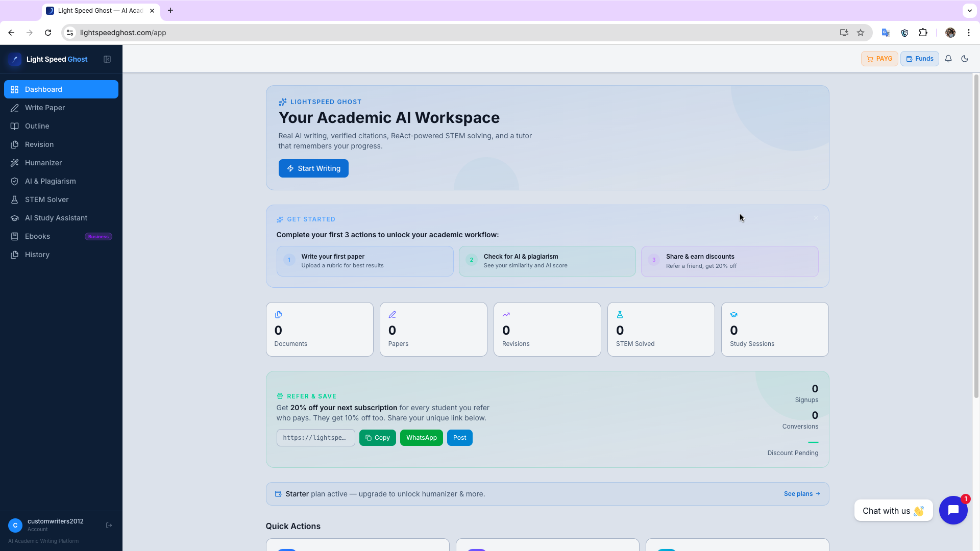This screenshot has width=980, height=551.
Task: Click the referral link field
Action: [x=315, y=438]
